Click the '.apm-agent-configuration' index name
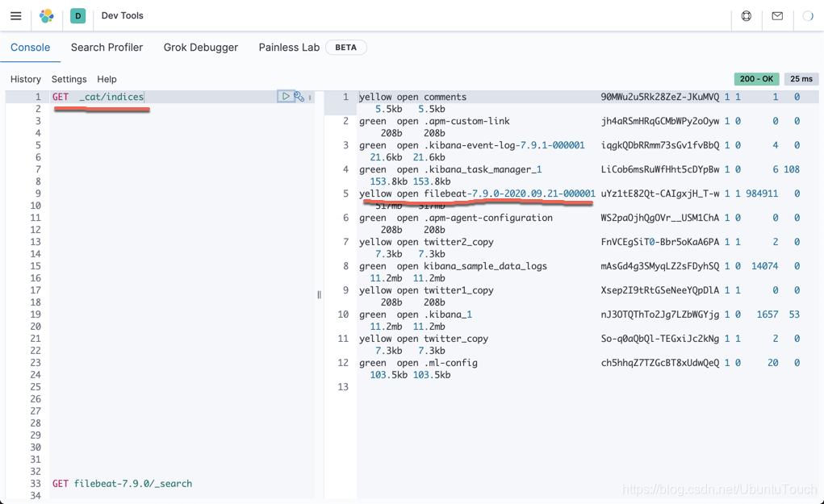 pos(488,218)
